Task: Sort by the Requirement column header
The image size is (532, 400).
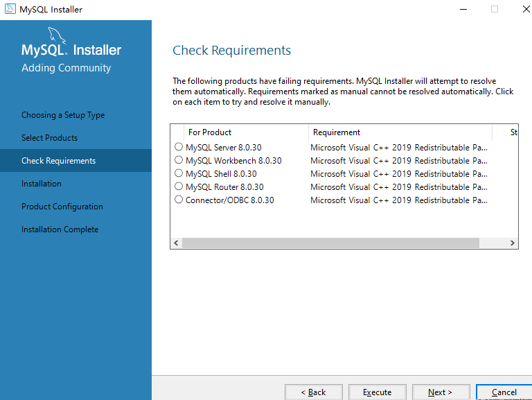Action: click(x=400, y=132)
